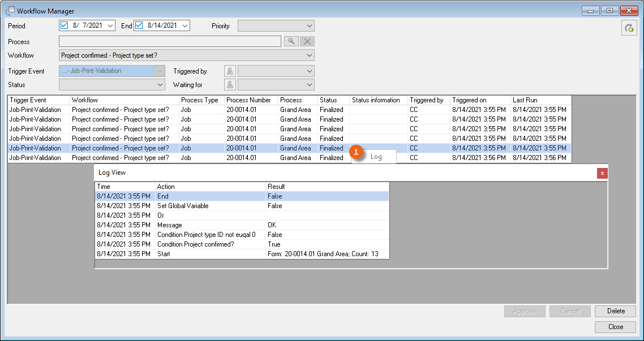Click the Triggered by user icon
644x341 pixels.
230,71
